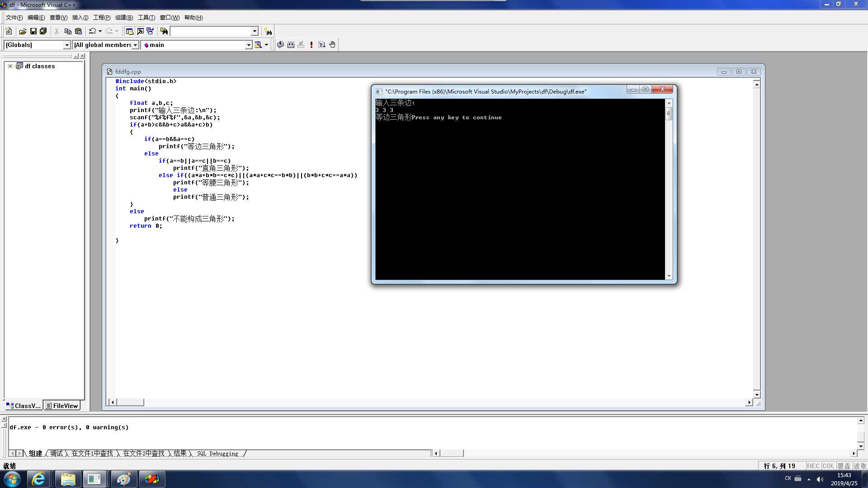Toggle the Workspace window icon
This screenshot has width=868, height=488.
pyautogui.click(x=129, y=31)
